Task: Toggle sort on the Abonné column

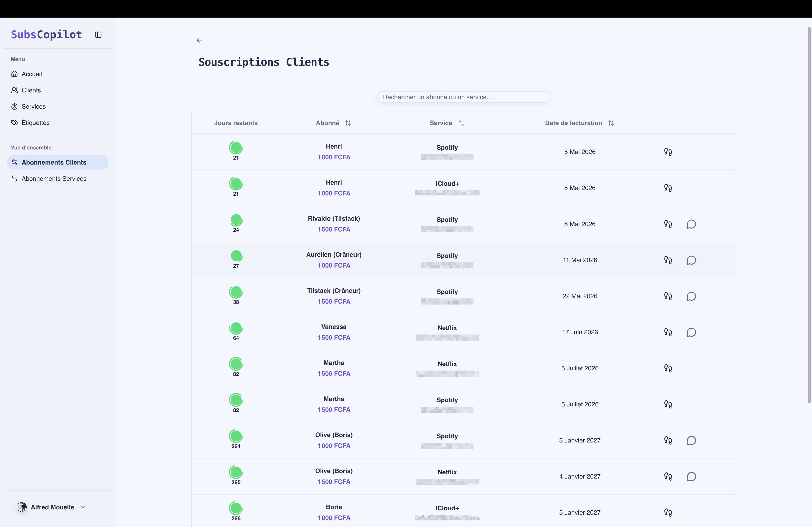Action: (348, 123)
